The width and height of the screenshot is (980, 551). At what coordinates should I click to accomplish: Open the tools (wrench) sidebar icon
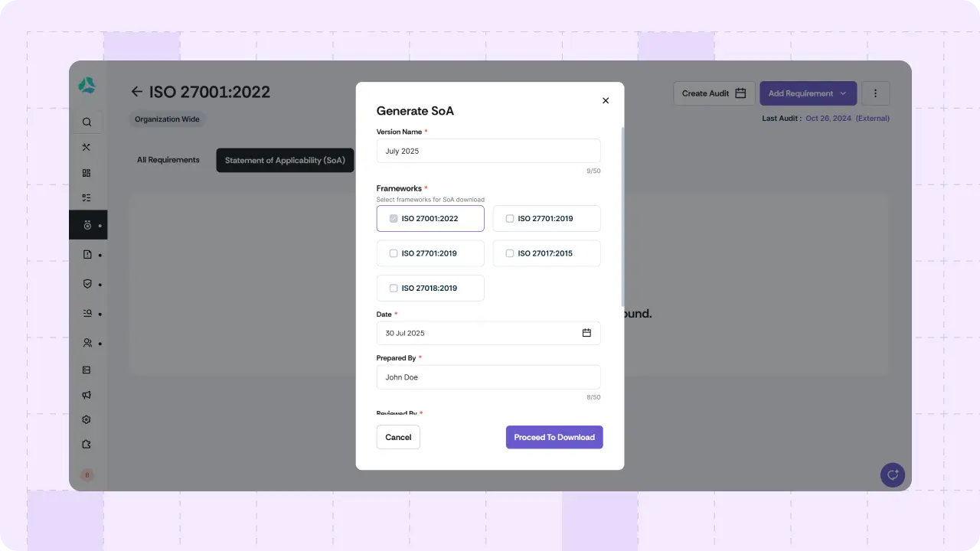(87, 147)
